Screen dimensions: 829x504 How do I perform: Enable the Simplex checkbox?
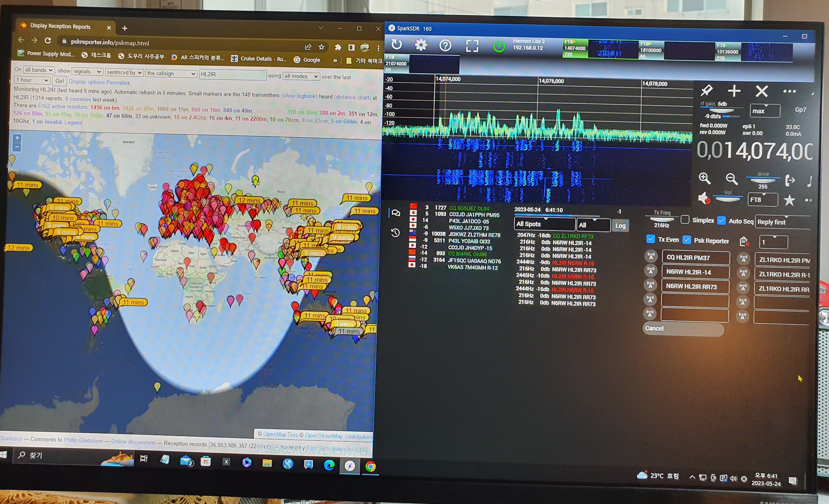pyautogui.click(x=685, y=219)
